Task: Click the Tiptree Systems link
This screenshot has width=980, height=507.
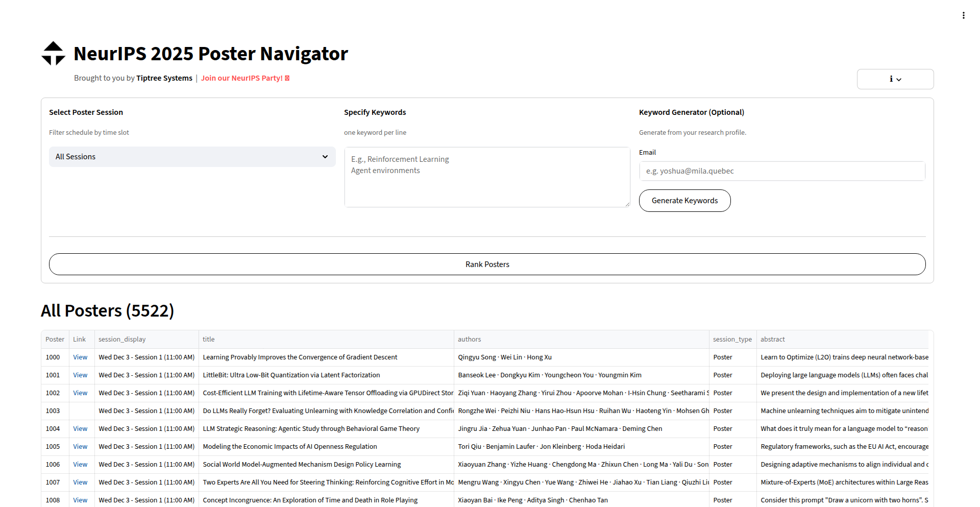Action: click(164, 78)
